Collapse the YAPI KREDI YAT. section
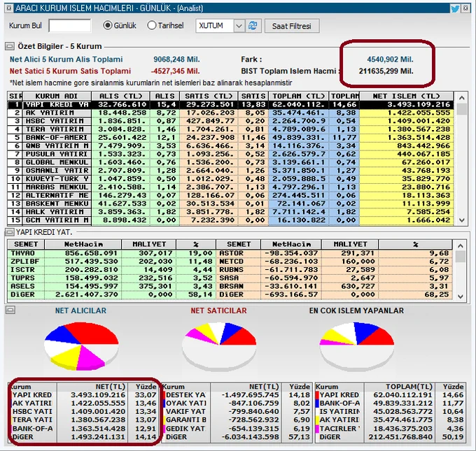This screenshot has height=451, width=476. pyautogui.click(x=10, y=232)
